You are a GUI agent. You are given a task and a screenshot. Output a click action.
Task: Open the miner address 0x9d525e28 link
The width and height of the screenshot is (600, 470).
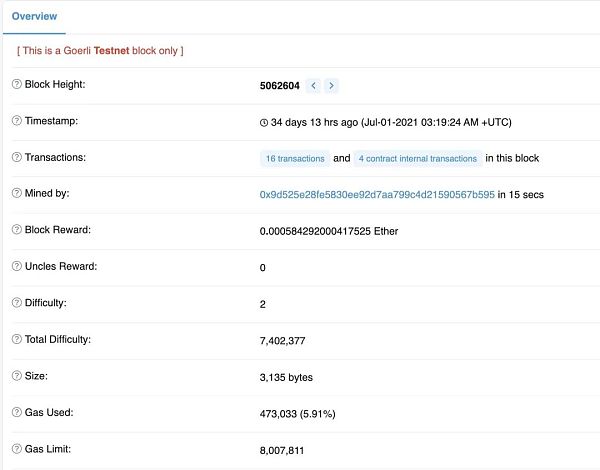point(377,195)
